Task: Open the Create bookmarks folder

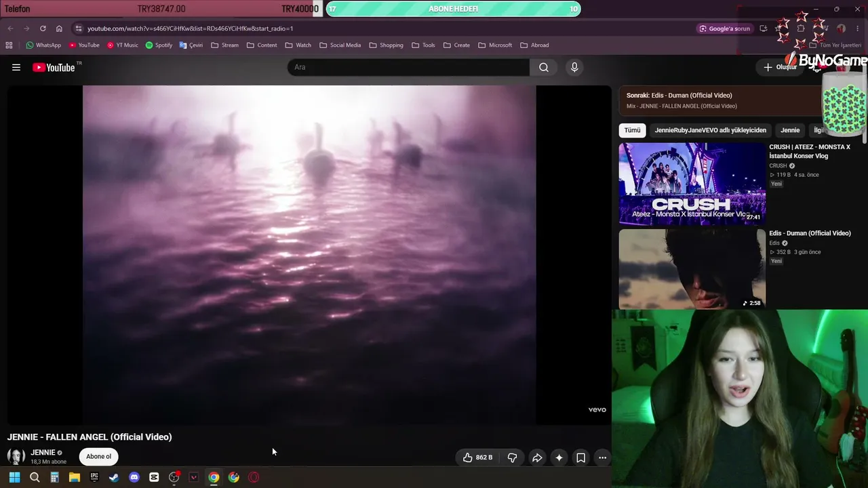Action: coord(456,45)
